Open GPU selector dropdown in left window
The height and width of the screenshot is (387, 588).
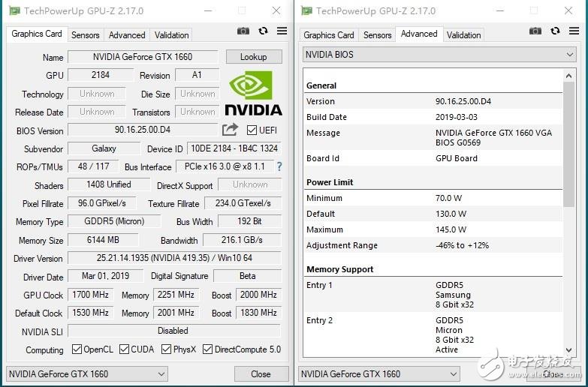[x=87, y=374]
